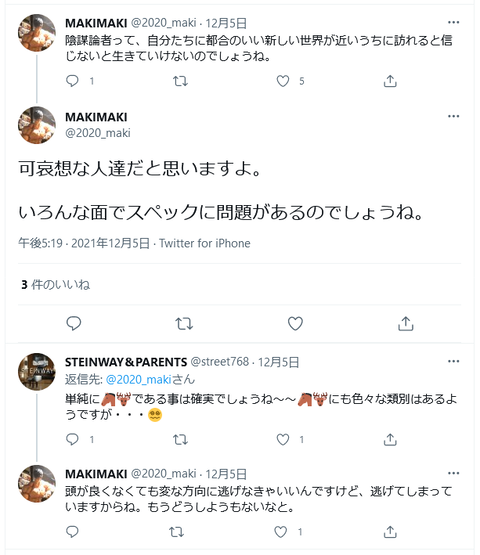This screenshot has height=555, width=480.
Task: Retweet the first MAKIMAKI tweet about 陰謀論者
Action: 180,81
